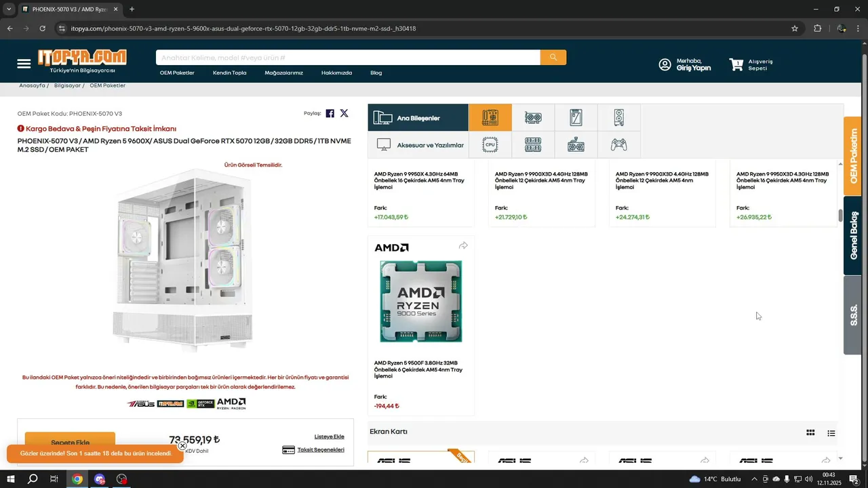Show hidden system tray icons

coord(755,479)
